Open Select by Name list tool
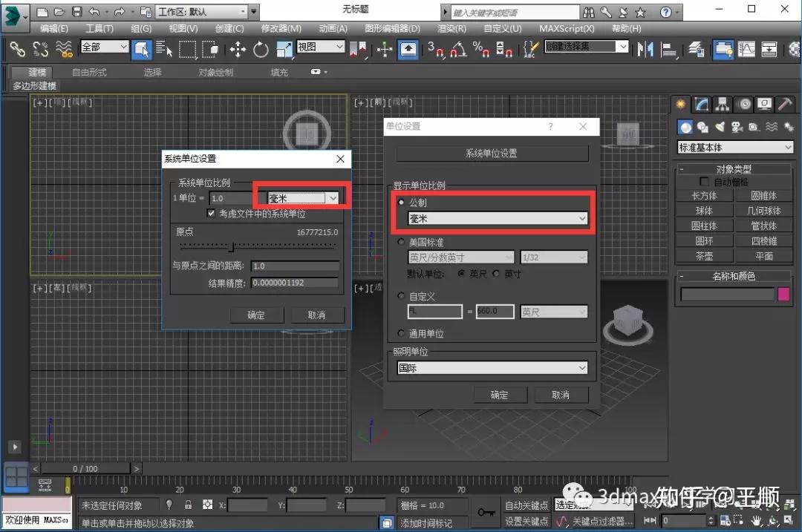The width and height of the screenshot is (802, 532). (163, 50)
